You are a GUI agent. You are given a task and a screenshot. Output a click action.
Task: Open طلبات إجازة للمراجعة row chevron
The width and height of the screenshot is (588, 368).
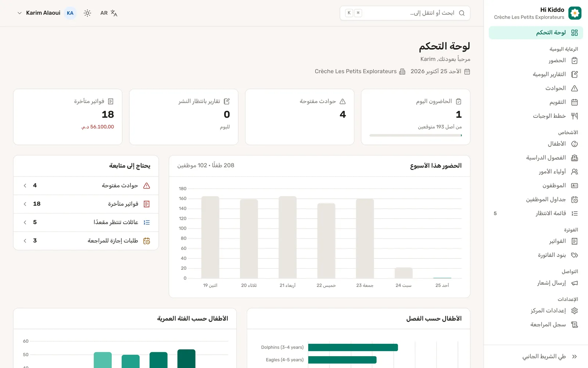click(x=25, y=241)
